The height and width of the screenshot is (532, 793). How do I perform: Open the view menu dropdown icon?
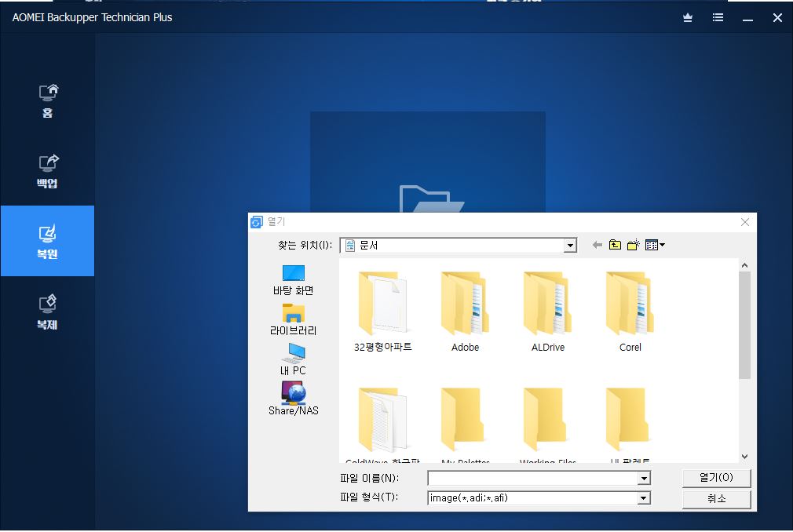click(655, 245)
